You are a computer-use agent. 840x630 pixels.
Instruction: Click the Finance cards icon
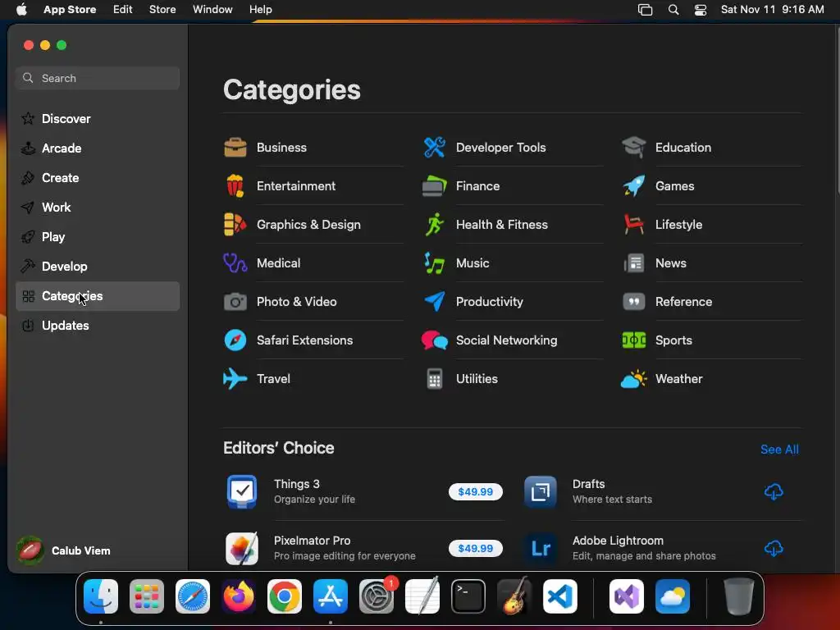click(x=434, y=186)
